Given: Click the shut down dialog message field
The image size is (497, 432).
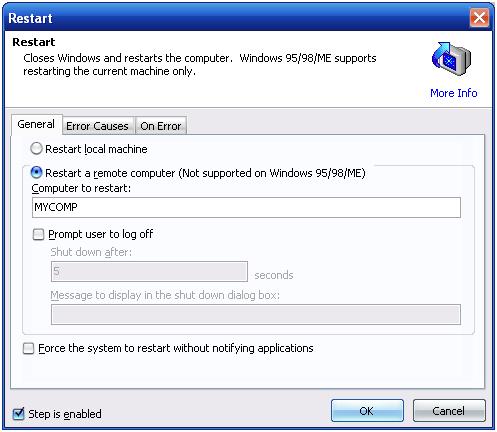Looking at the screenshot, I should click(256, 314).
